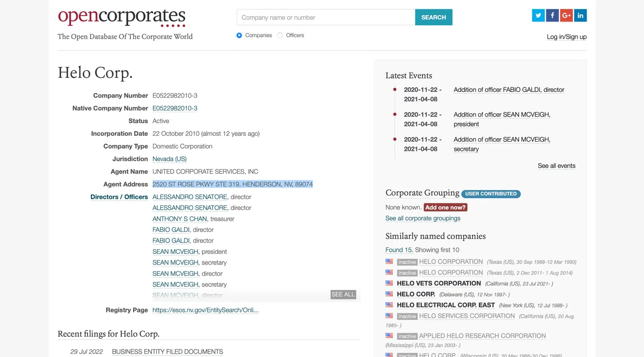Open SEAN MCVEIGH, secretary addition event
Image resolution: width=644 pixels, height=357 pixels.
pos(502,144)
